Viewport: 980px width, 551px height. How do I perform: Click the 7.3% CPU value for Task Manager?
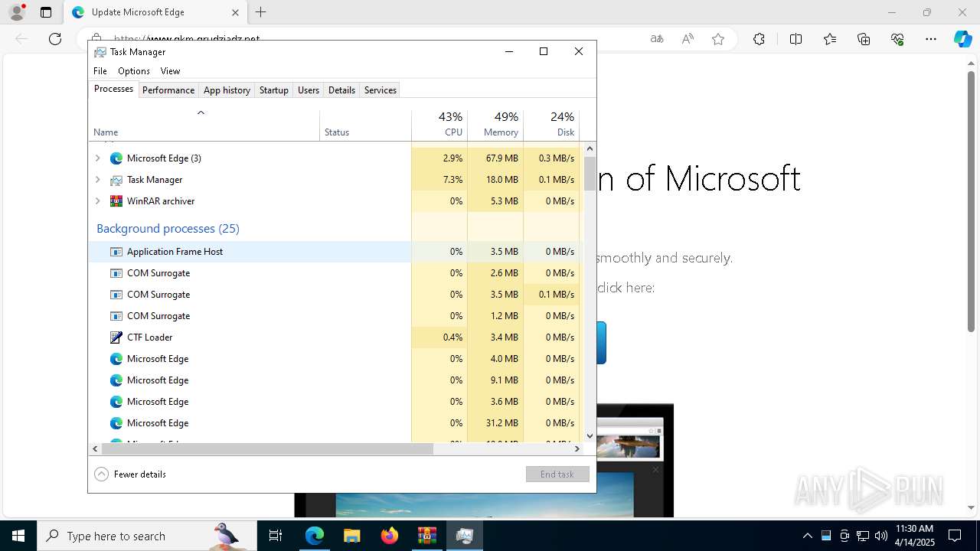(x=452, y=180)
